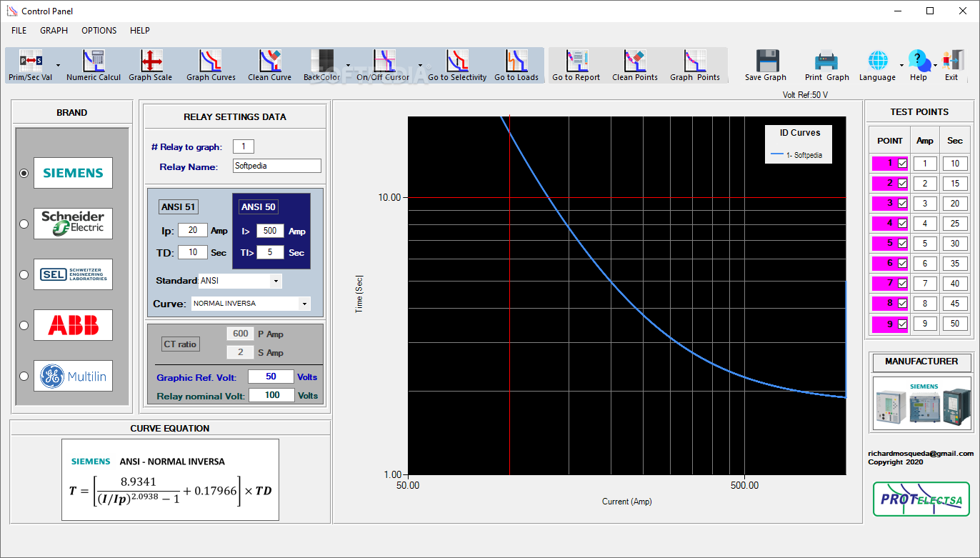The width and height of the screenshot is (980, 558).
Task: Uncheck test point 1 checkbox
Action: 902,164
